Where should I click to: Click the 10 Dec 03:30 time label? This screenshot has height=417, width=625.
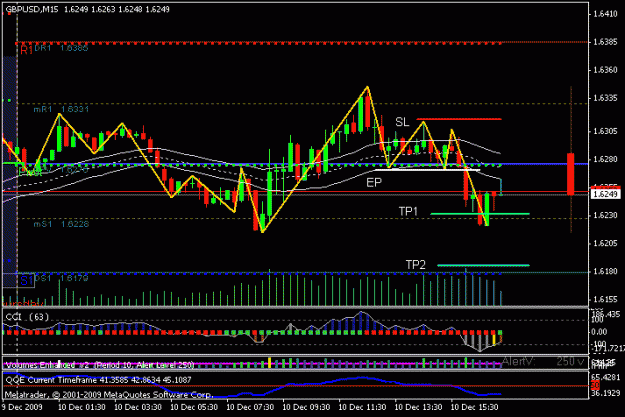tap(138, 407)
